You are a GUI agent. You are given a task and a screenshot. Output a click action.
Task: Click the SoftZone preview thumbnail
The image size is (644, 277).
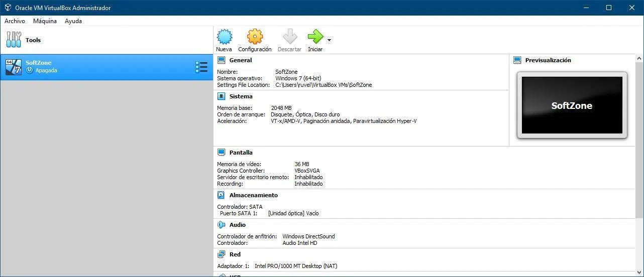point(572,105)
